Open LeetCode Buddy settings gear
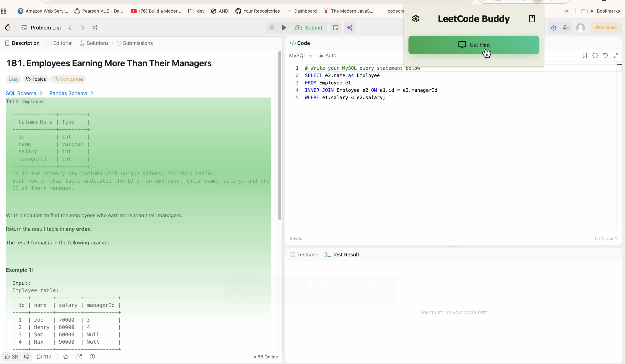625x364 pixels. tap(415, 19)
